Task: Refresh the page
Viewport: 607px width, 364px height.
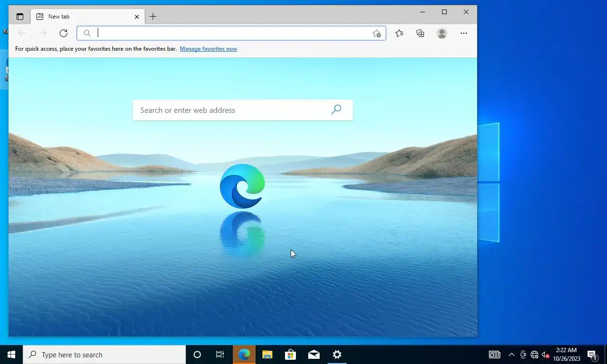Action: pyautogui.click(x=64, y=33)
